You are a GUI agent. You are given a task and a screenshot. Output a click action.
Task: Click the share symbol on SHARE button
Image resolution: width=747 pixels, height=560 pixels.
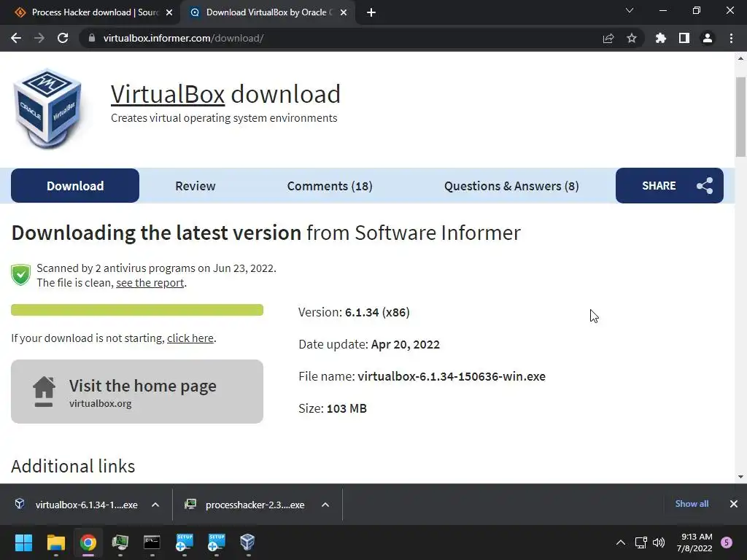[x=705, y=186]
